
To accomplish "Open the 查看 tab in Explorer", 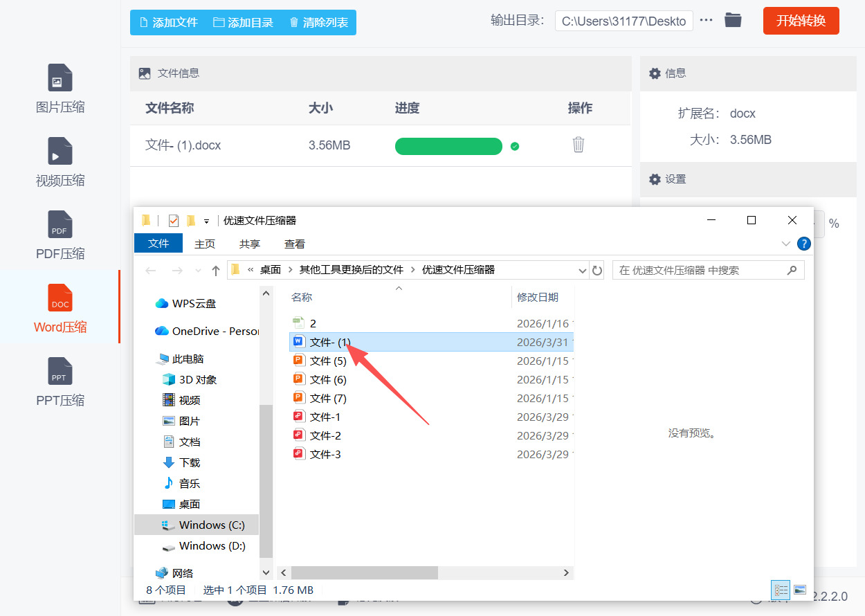I will click(x=294, y=244).
